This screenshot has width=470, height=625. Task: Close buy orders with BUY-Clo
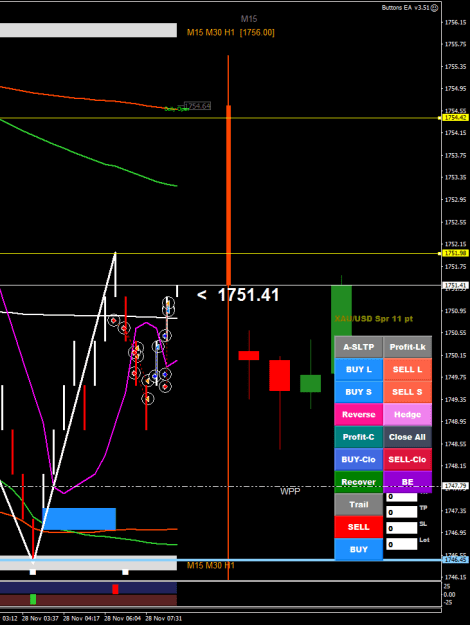(358, 460)
